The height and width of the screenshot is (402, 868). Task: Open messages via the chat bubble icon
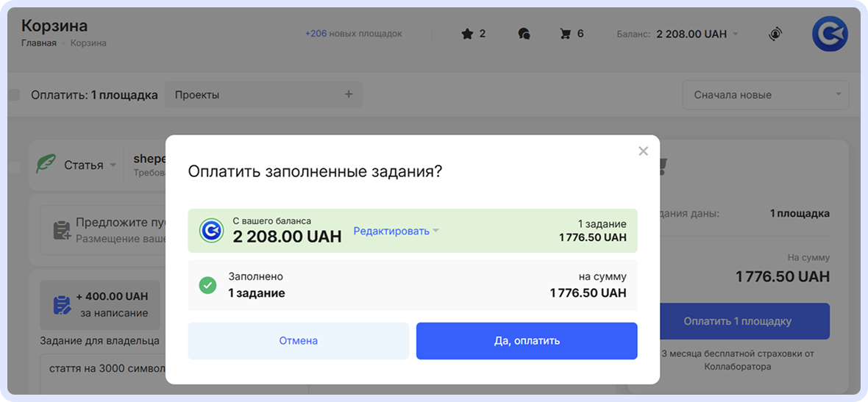click(x=524, y=34)
